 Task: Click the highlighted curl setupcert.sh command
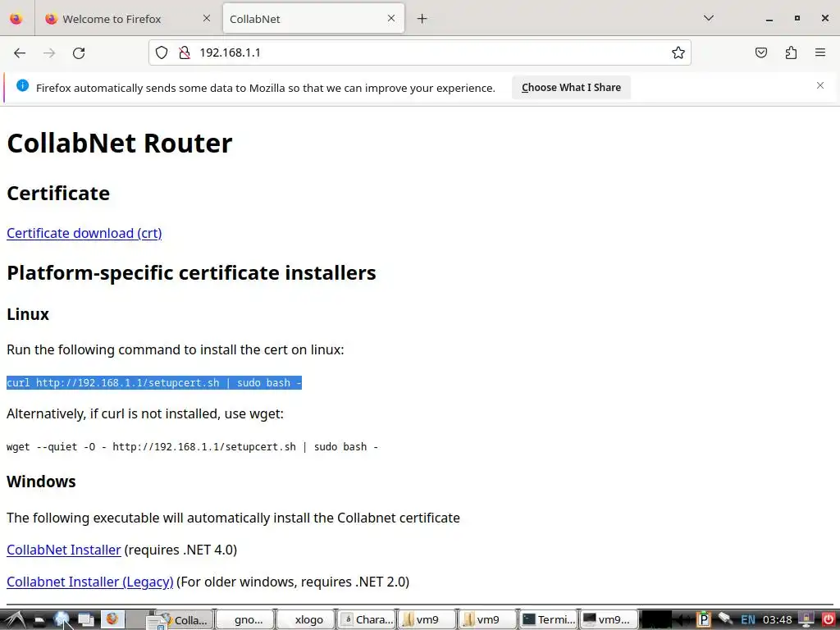tap(154, 382)
